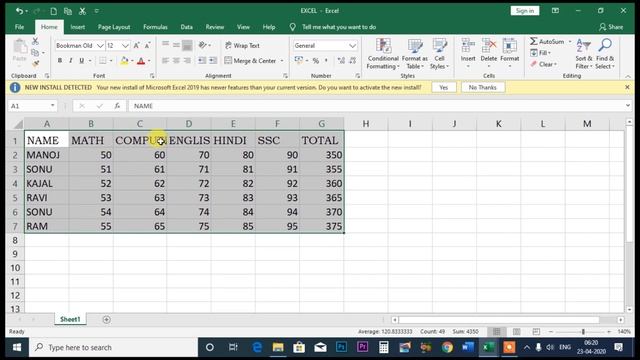Open Sort & Filter

click(x=584, y=54)
